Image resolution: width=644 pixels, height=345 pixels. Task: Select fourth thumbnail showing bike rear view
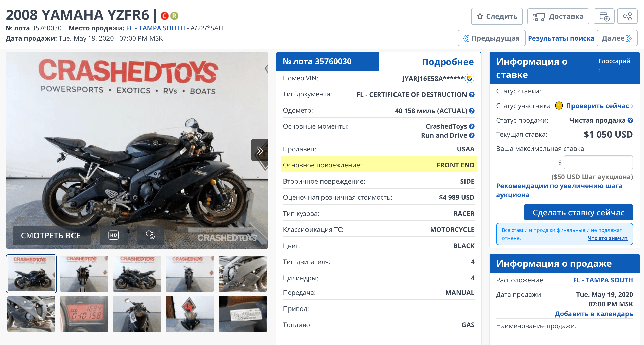190,274
